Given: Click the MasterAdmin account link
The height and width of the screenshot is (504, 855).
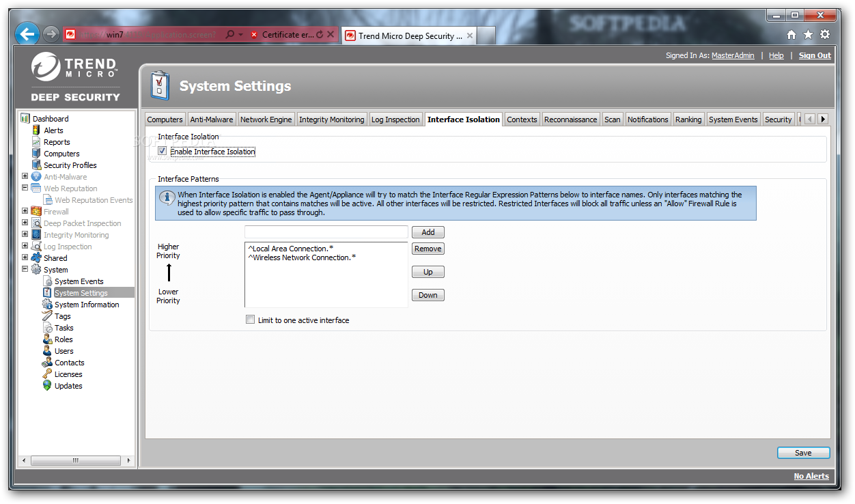Looking at the screenshot, I should pyautogui.click(x=733, y=56).
